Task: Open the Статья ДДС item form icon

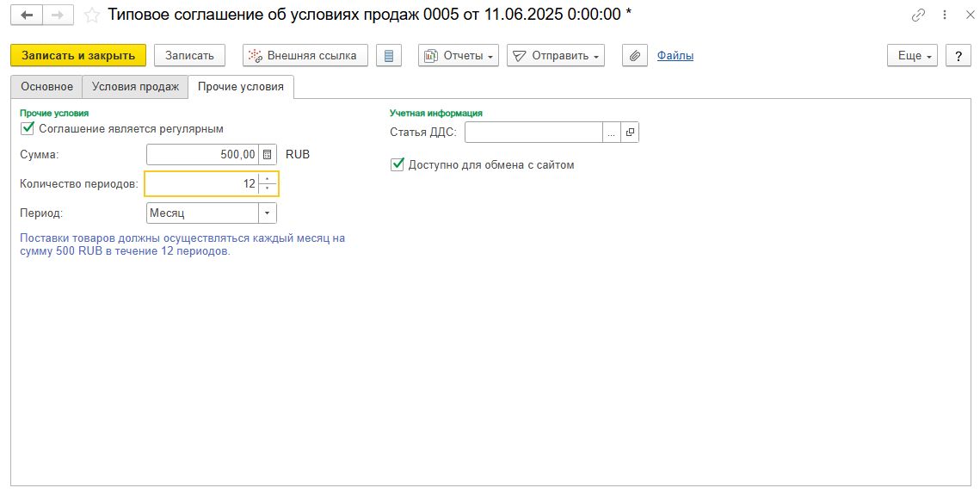Action: (630, 133)
